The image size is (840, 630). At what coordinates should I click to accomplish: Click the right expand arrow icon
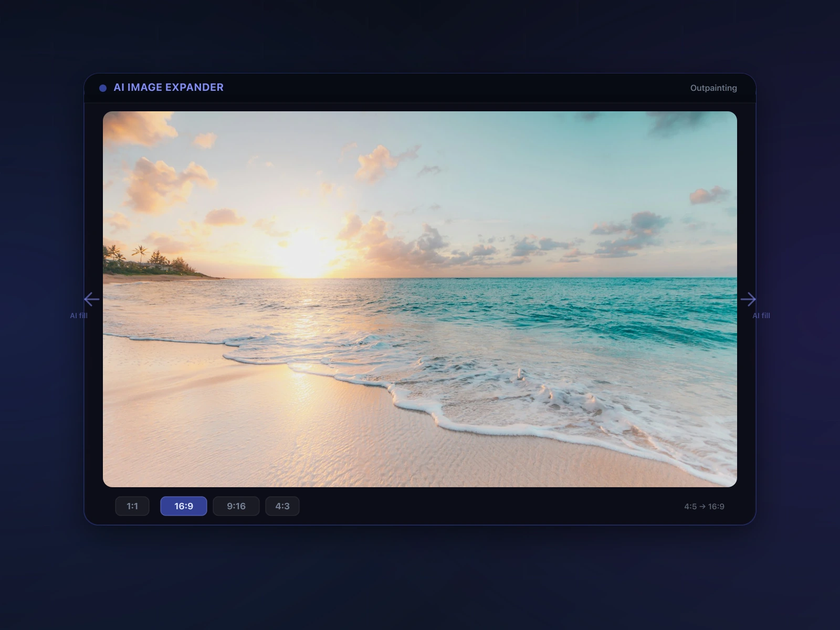748,299
